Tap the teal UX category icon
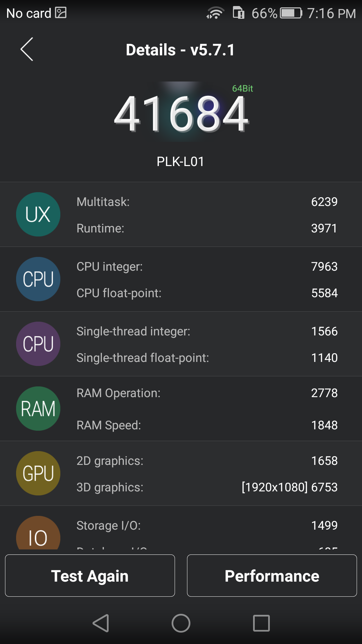This screenshot has height=644, width=362. (x=38, y=214)
